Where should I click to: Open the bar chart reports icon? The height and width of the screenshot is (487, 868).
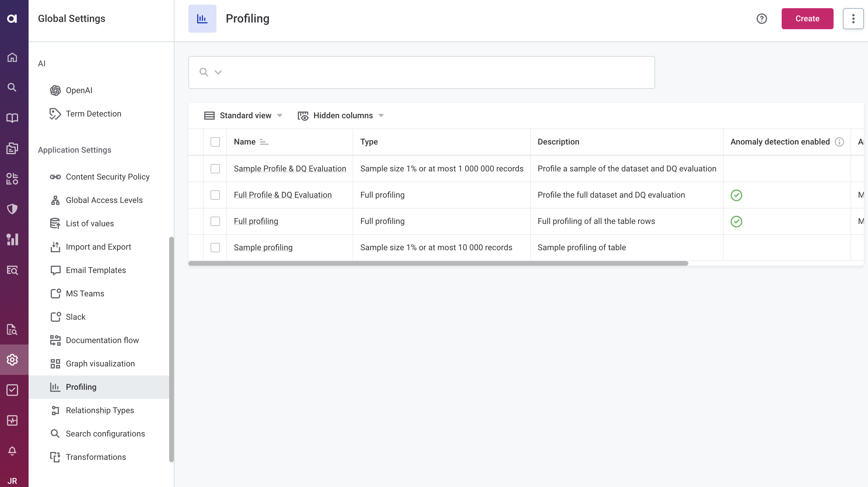click(13, 239)
